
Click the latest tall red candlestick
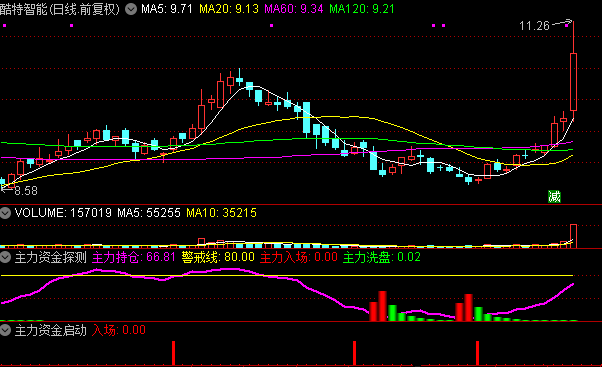click(573, 82)
